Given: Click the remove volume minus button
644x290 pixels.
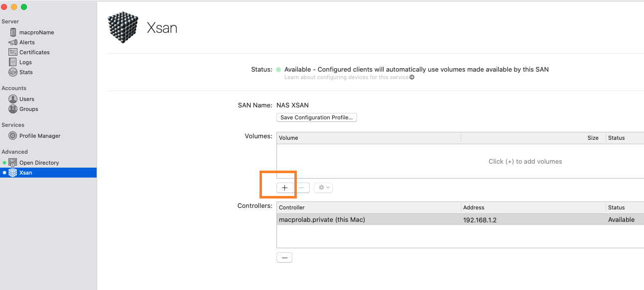Looking at the screenshot, I should [x=301, y=188].
